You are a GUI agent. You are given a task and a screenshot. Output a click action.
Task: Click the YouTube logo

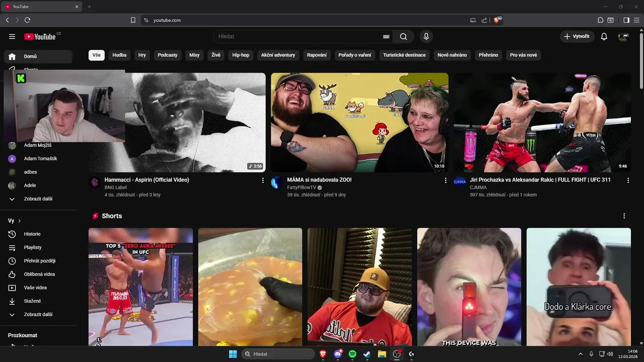(x=40, y=37)
